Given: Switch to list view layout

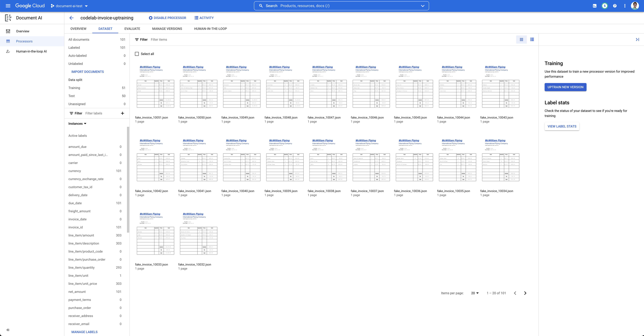Looking at the screenshot, I should (532, 40).
